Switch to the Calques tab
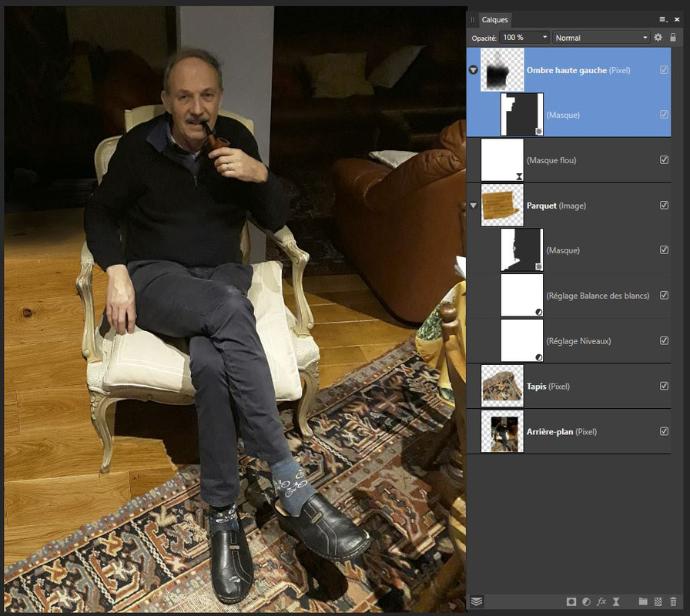 coord(494,20)
